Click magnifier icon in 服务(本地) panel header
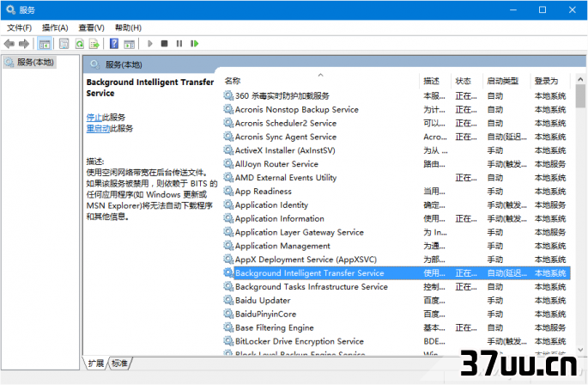Viewport: 588px width, 385px height. click(95, 64)
